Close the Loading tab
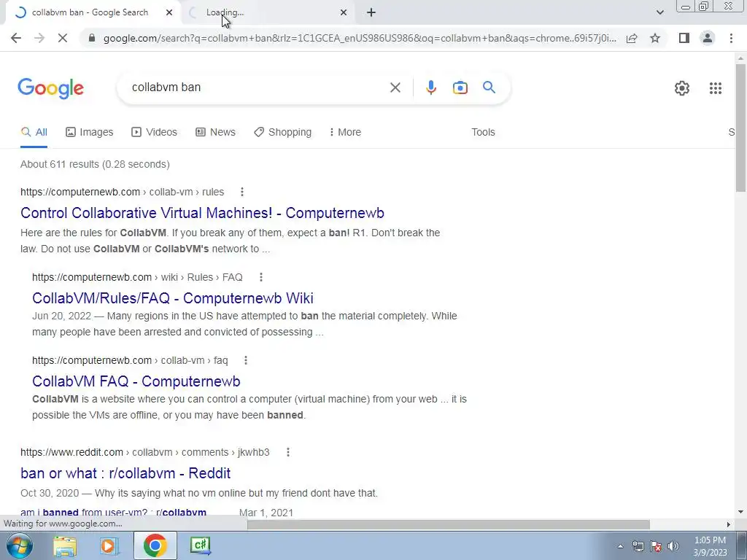Image resolution: width=747 pixels, height=560 pixels. click(344, 13)
